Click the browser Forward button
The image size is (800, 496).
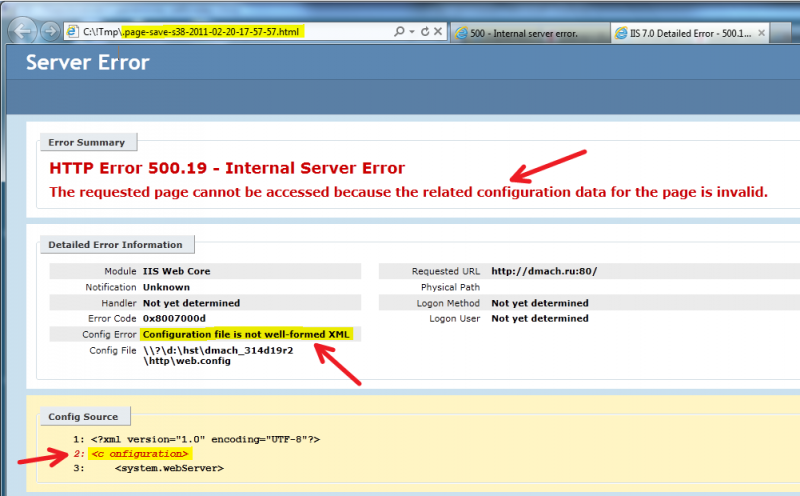pos(50,32)
